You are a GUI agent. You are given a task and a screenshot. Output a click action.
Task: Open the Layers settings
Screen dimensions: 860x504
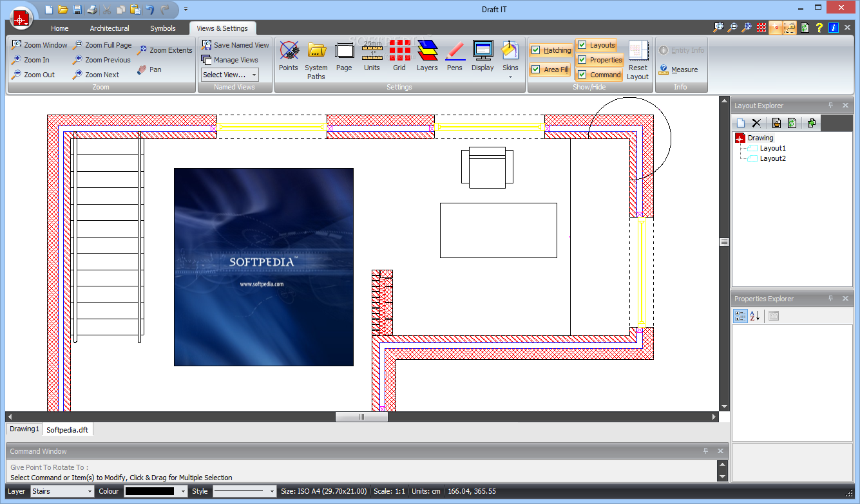coord(427,57)
